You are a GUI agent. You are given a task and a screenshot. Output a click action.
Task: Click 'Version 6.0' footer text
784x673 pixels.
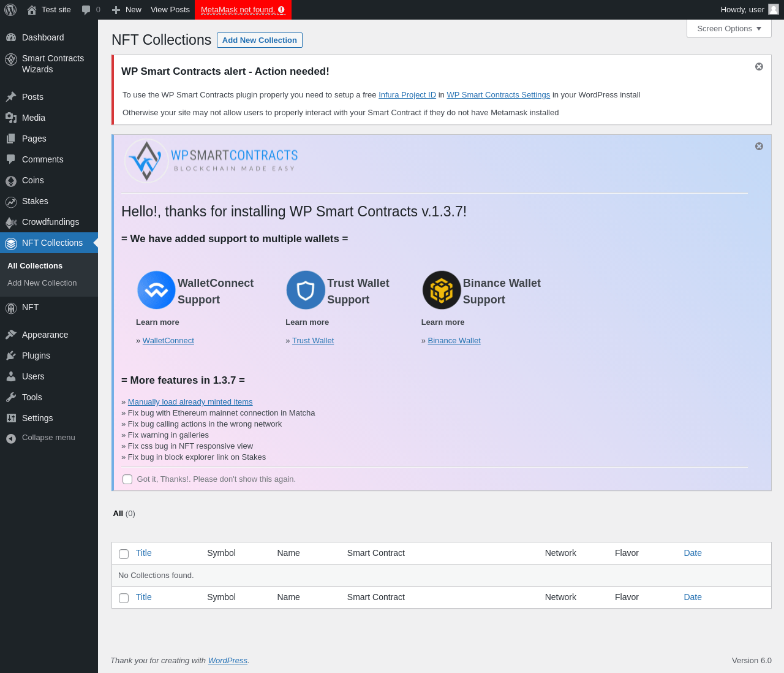[752, 661]
